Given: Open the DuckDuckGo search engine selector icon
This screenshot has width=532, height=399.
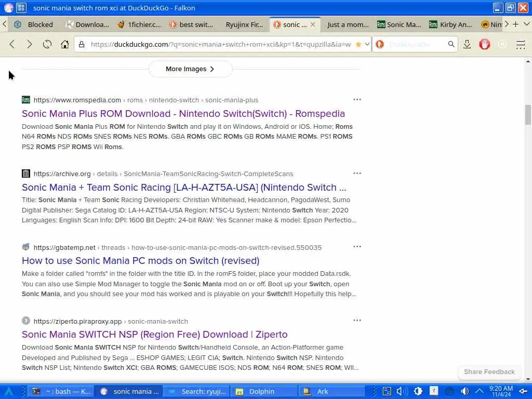Looking at the screenshot, I should pyautogui.click(x=380, y=44).
